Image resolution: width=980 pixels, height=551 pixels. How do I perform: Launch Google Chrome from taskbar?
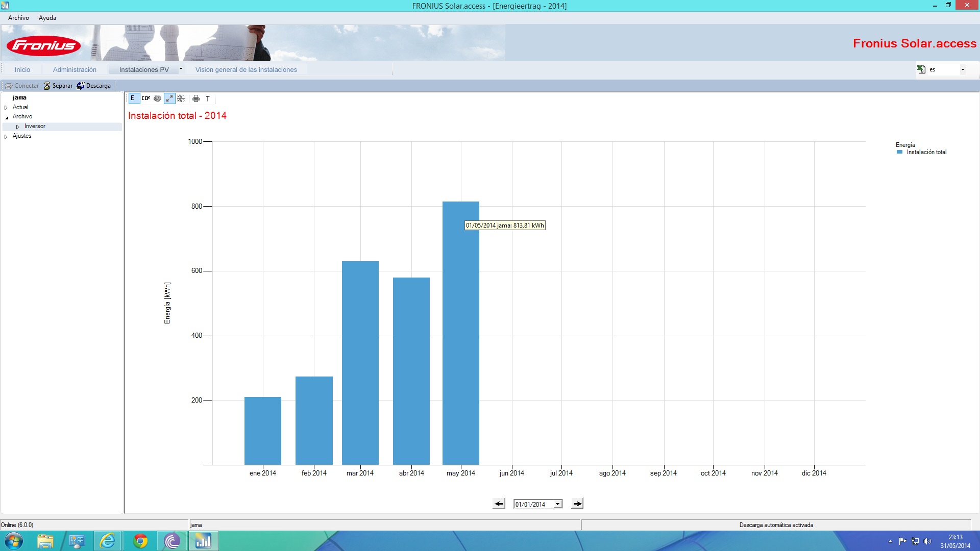(x=140, y=541)
